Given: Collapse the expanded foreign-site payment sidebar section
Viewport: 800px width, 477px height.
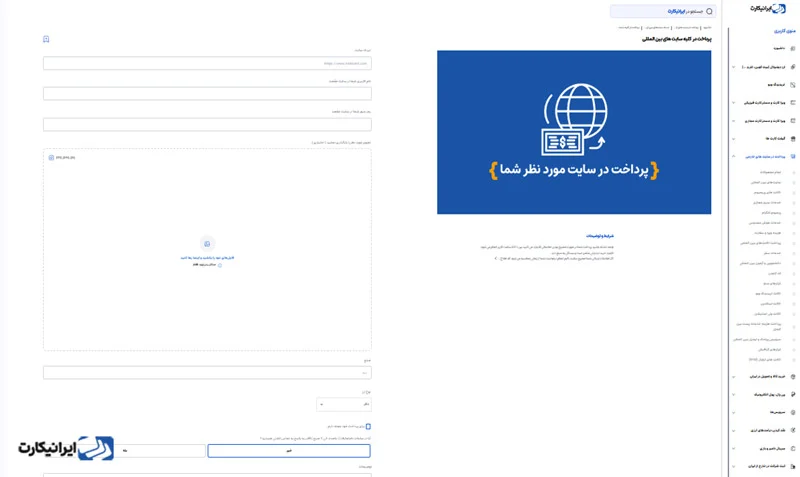Looking at the screenshot, I should click(734, 157).
